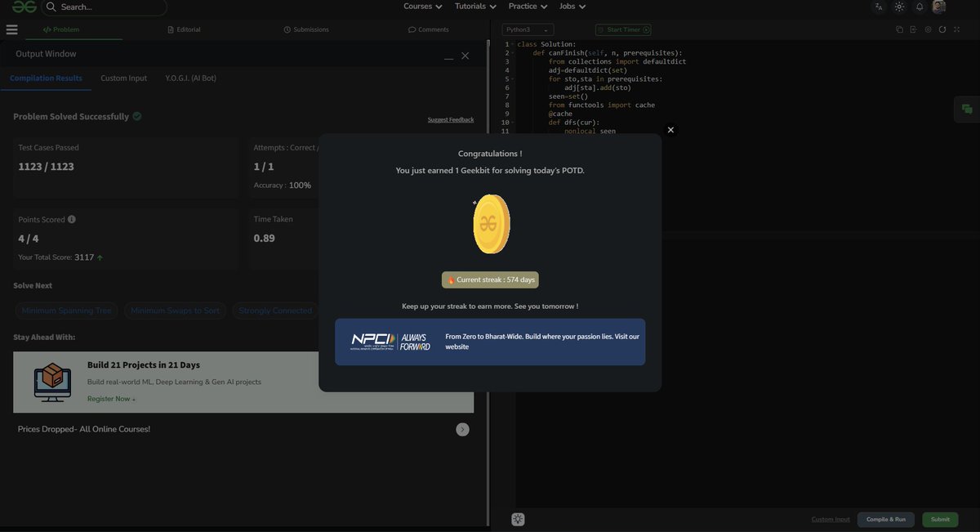Switch editor to fullscreen mode
This screenshot has width=980, height=532.
(957, 29)
